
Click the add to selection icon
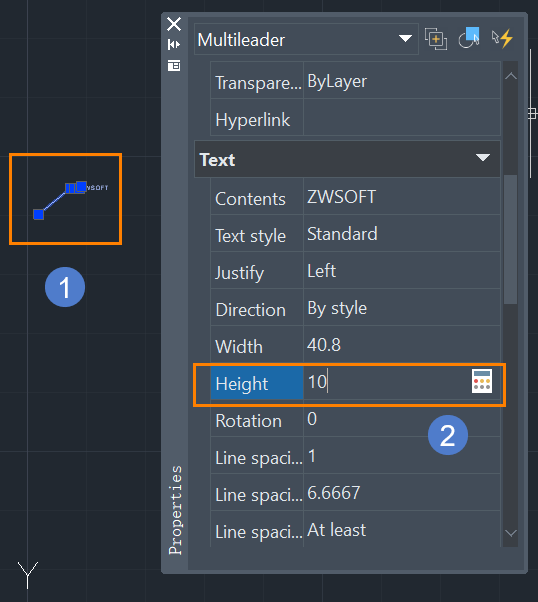(435, 38)
